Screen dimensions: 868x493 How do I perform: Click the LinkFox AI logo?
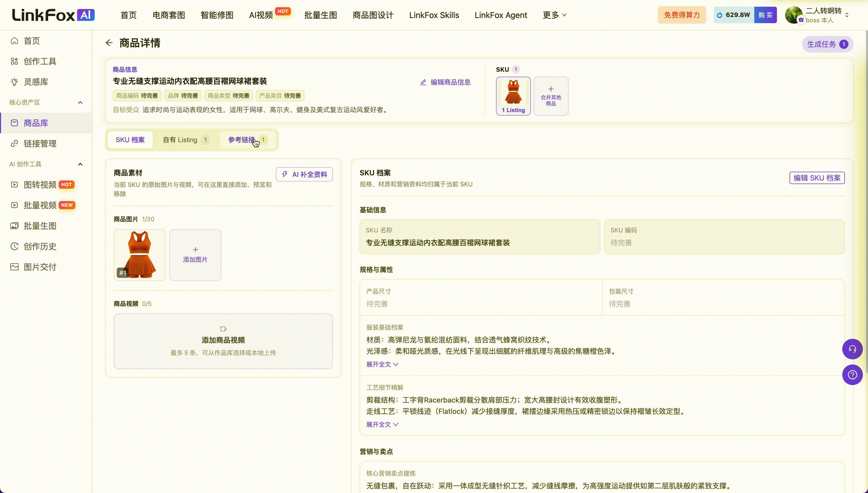point(53,15)
